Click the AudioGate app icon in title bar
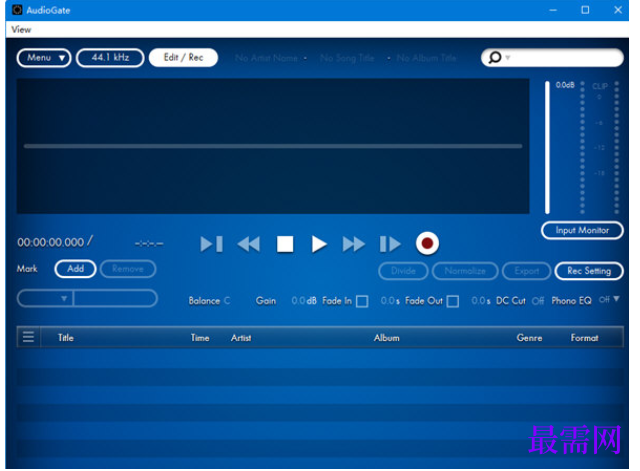This screenshot has width=640, height=471. point(17,9)
